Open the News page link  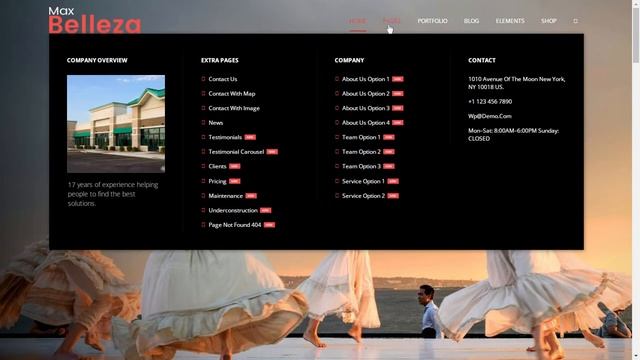[x=216, y=123]
